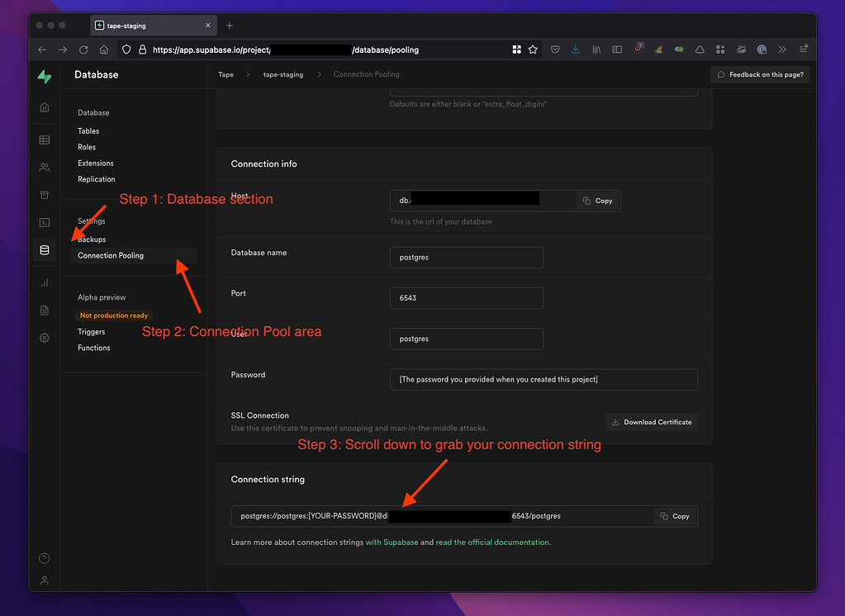845x616 pixels.
Task: Open the SQL editor sidebar icon
Action: click(45, 223)
